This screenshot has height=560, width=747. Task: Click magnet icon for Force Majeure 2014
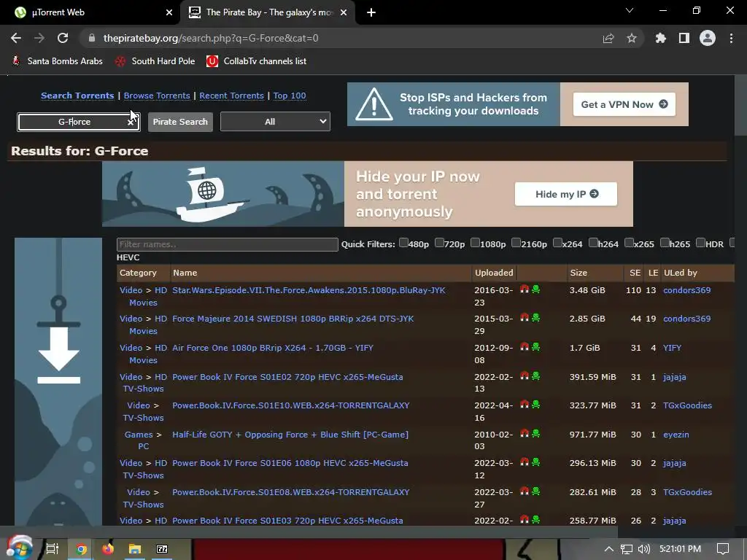click(x=525, y=318)
